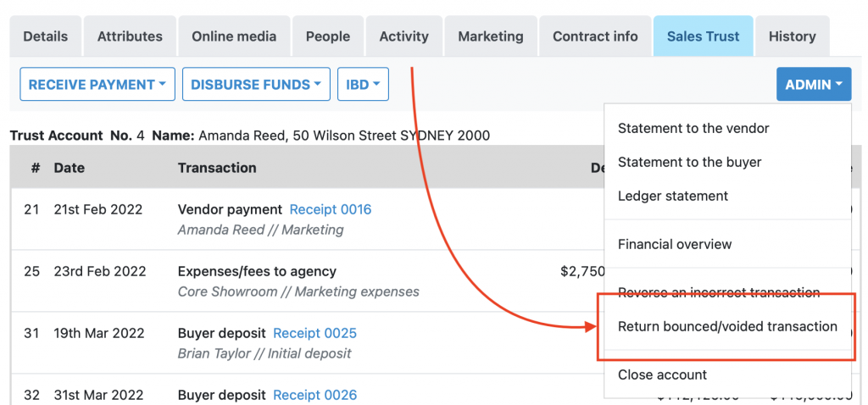Open the Receive Payment dropdown
Image resolution: width=868 pixels, height=405 pixels.
tap(97, 85)
